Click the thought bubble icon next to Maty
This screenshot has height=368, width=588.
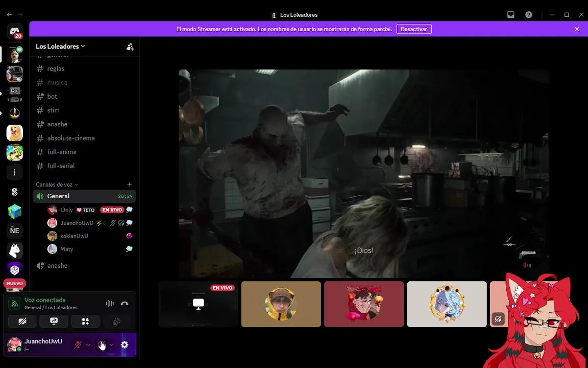pyautogui.click(x=129, y=248)
